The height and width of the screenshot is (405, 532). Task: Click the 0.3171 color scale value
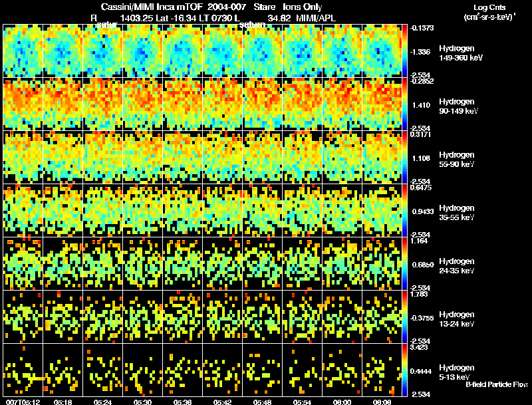pos(421,134)
